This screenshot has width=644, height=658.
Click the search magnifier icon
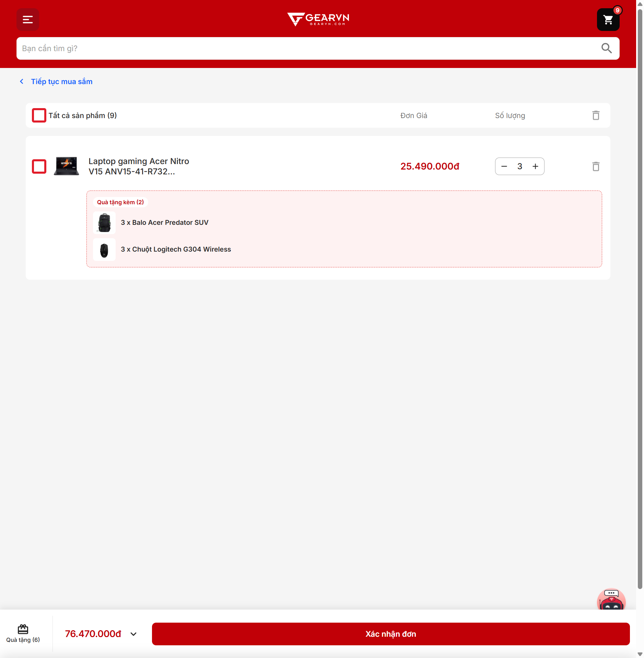[x=606, y=48]
